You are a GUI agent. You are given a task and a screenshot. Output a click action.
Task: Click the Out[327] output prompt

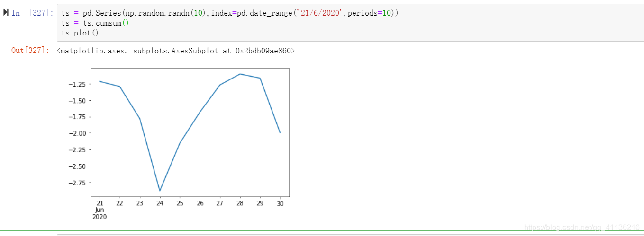(30, 51)
